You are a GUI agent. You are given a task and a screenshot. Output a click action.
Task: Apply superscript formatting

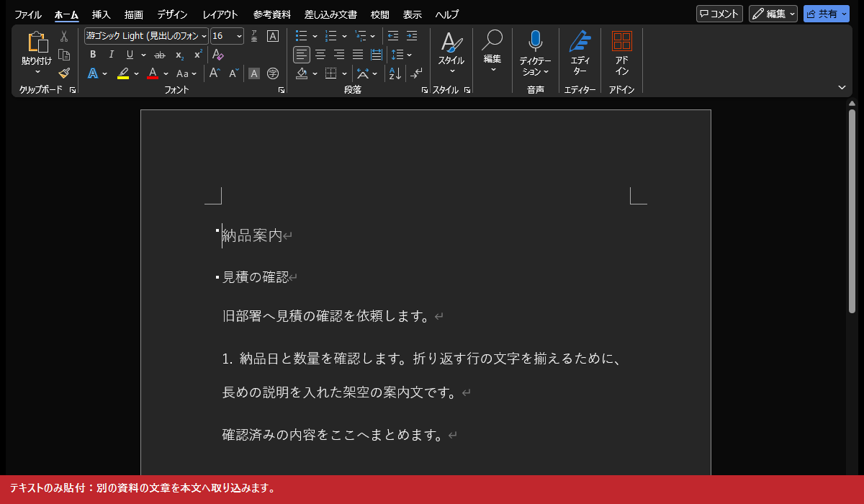tap(198, 55)
